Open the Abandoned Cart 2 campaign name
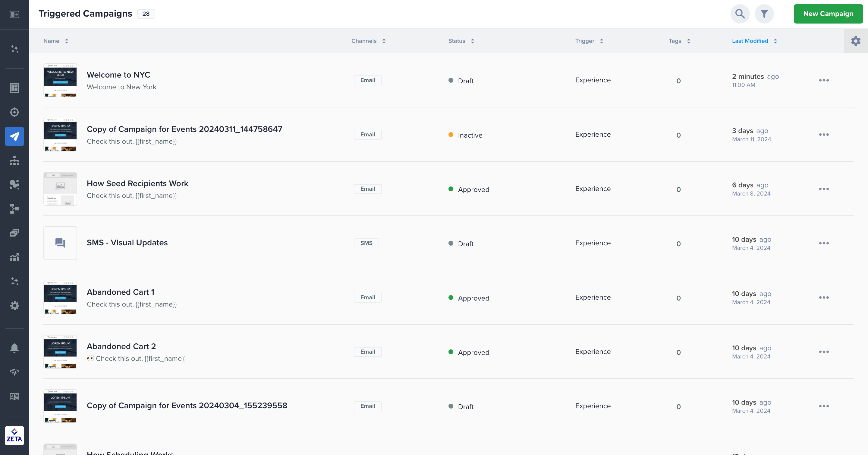Screen dimensions: 868x455 coord(121,346)
